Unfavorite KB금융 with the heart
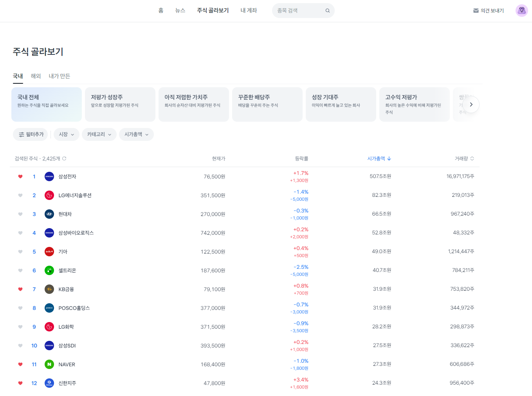The image size is (532, 396). pos(20,289)
